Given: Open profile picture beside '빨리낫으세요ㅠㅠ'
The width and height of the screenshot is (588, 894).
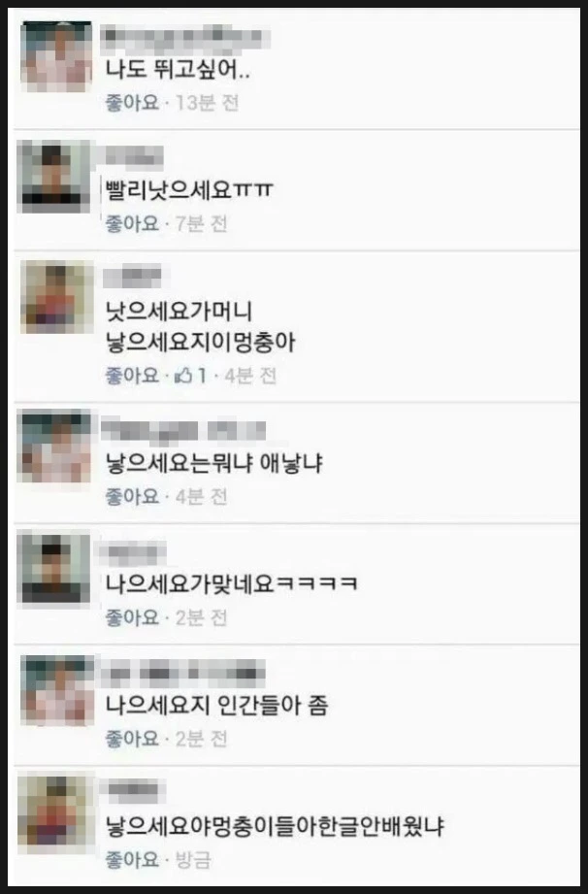Looking at the screenshot, I should click(53, 177).
